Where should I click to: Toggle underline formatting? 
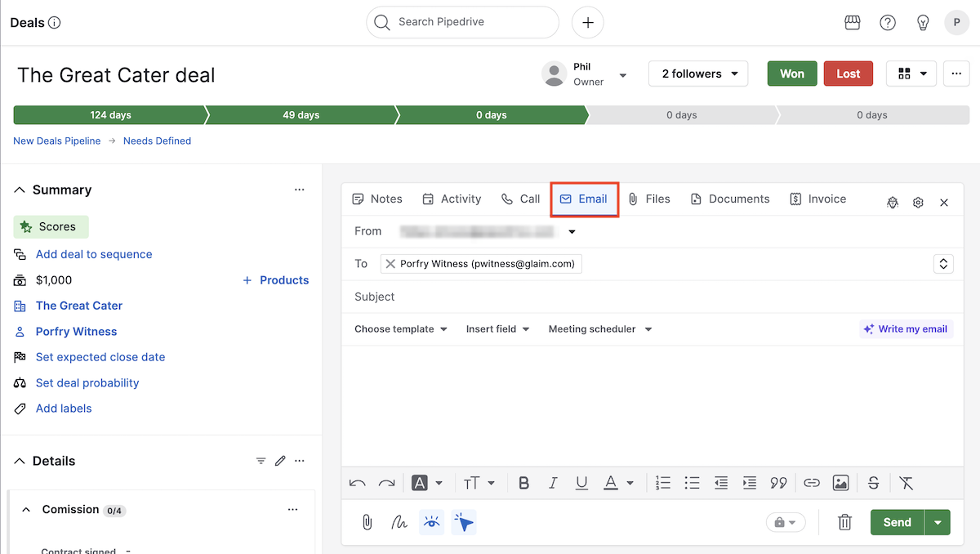(581, 483)
